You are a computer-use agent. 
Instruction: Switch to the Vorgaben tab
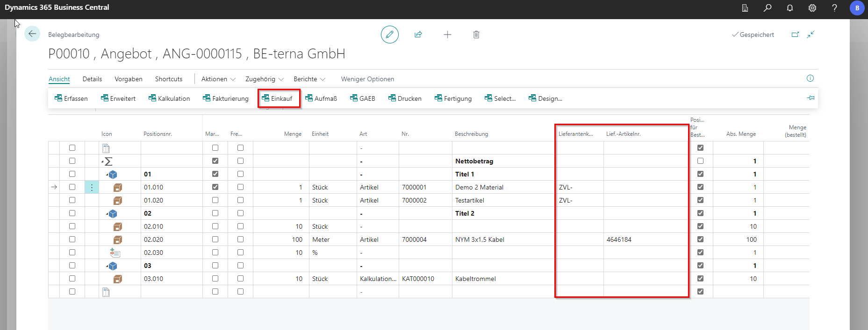pos(129,79)
